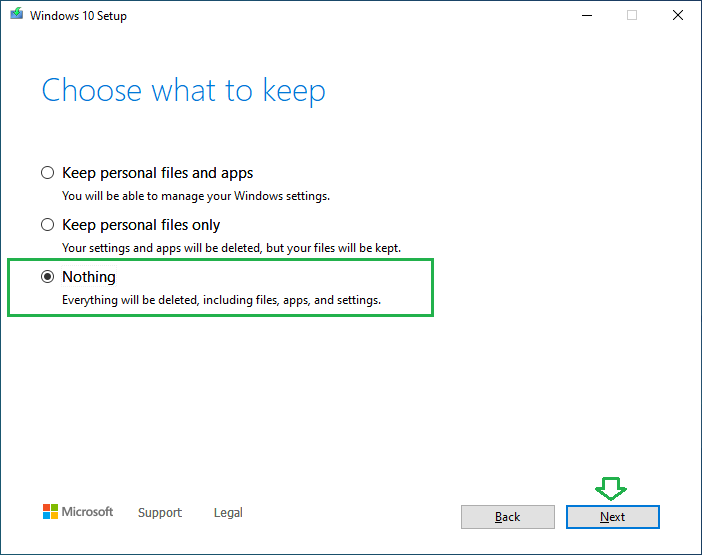Click the 'Nothing' option label
702x555 pixels.
(89, 277)
